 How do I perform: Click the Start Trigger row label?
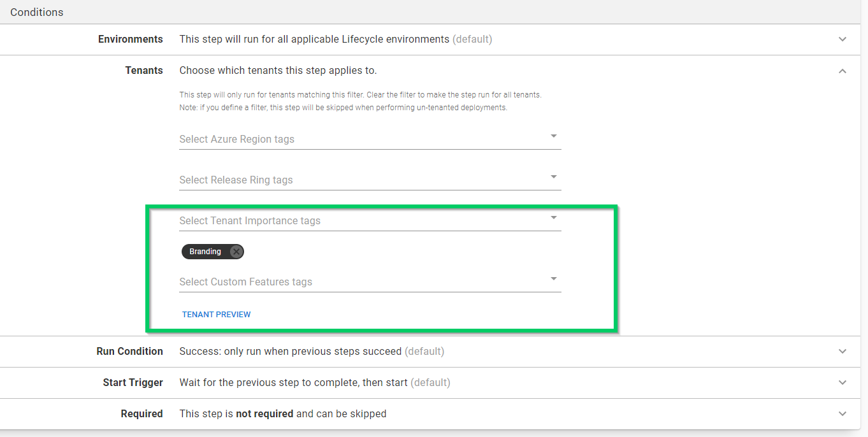133,383
